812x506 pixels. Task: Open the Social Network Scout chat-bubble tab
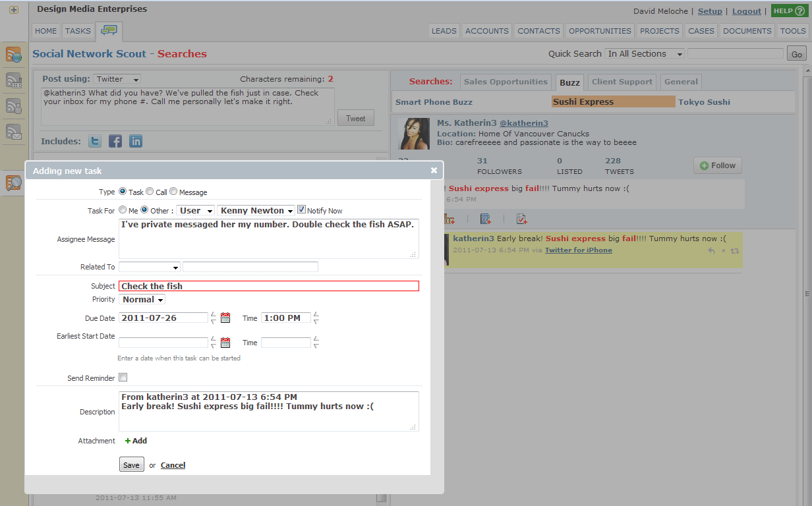click(x=109, y=31)
